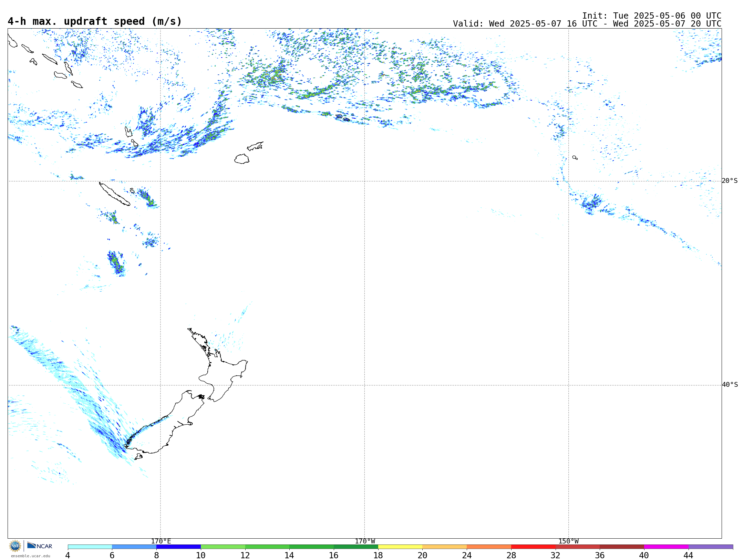Click the '170°E' longitude label

(x=161, y=541)
